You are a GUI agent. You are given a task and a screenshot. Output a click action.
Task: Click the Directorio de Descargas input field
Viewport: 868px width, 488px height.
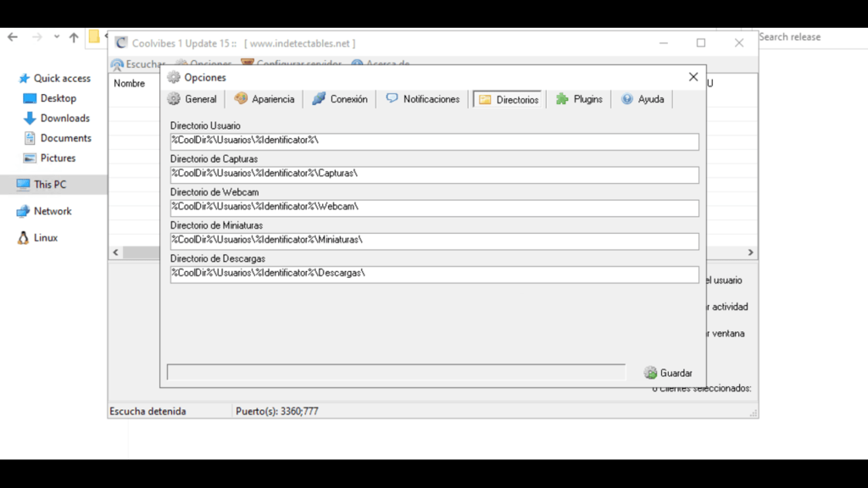coord(435,274)
